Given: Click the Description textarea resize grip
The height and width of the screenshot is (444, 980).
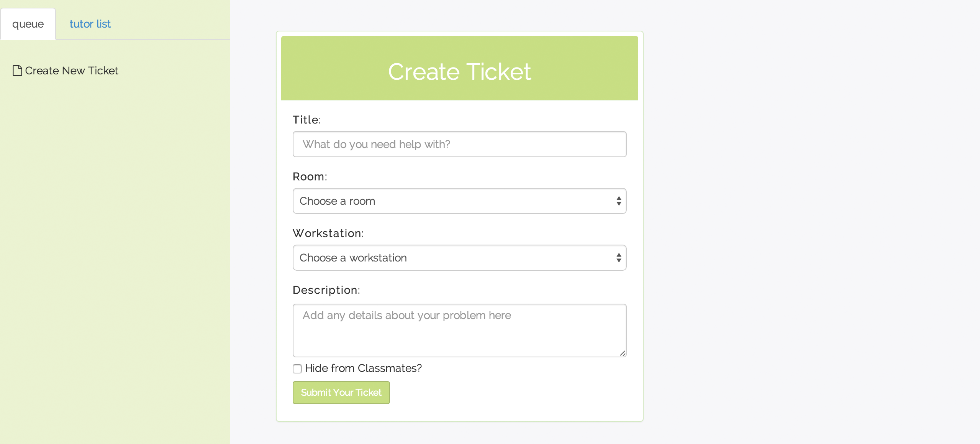Looking at the screenshot, I should 623,353.
